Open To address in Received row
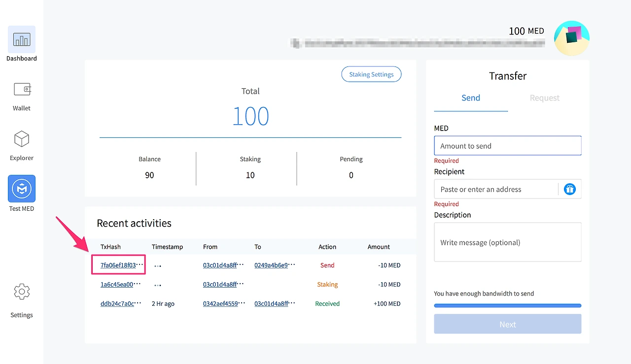631x364 pixels. pyautogui.click(x=275, y=303)
